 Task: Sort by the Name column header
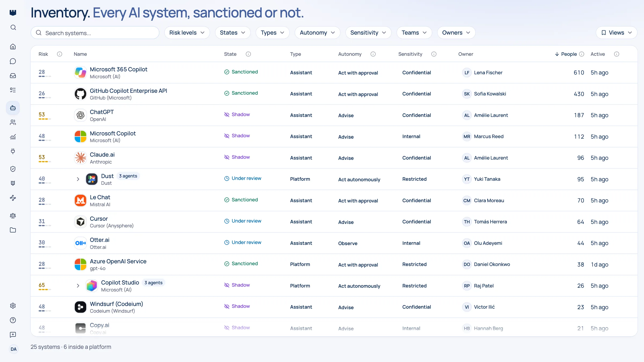(x=80, y=54)
